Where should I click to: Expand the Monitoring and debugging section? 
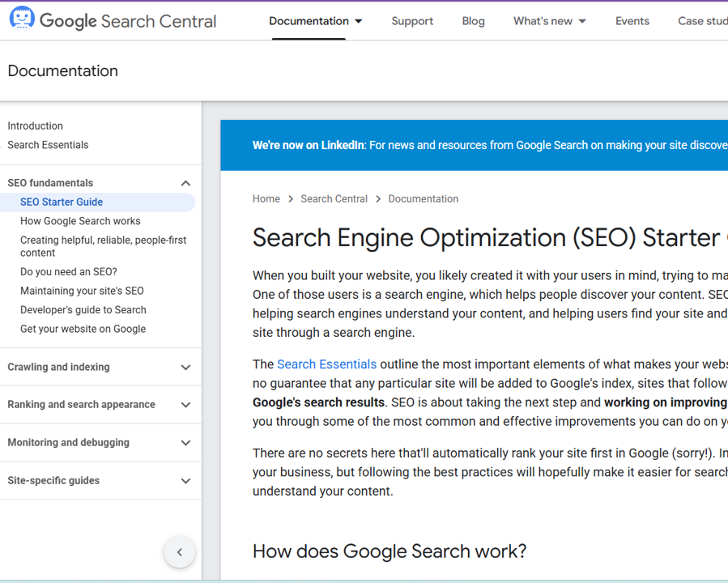(x=185, y=443)
